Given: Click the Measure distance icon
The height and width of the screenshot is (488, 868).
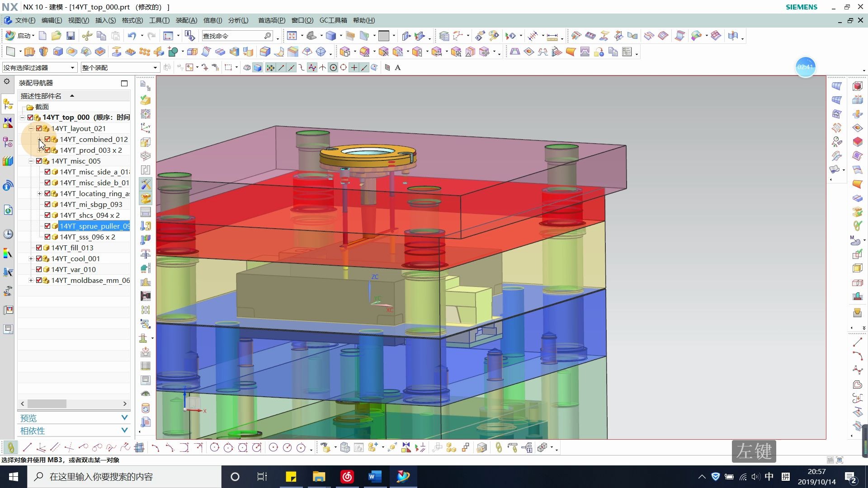Looking at the screenshot, I should click(552, 36).
